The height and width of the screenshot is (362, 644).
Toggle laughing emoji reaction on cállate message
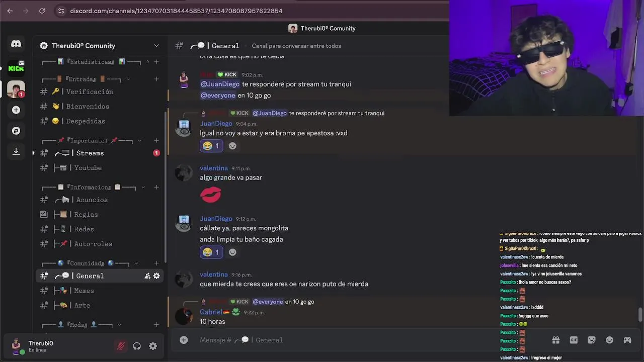point(211,252)
